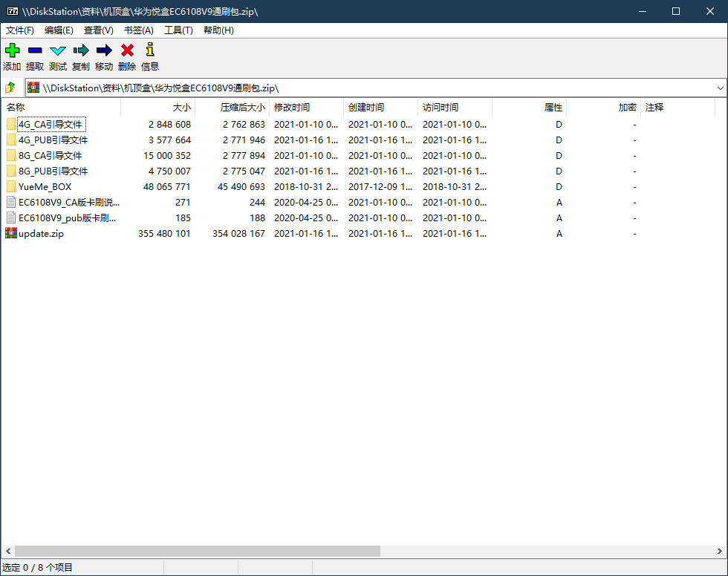Open the 书签(A) bookmarks menu
728x576 pixels.
pyautogui.click(x=138, y=30)
